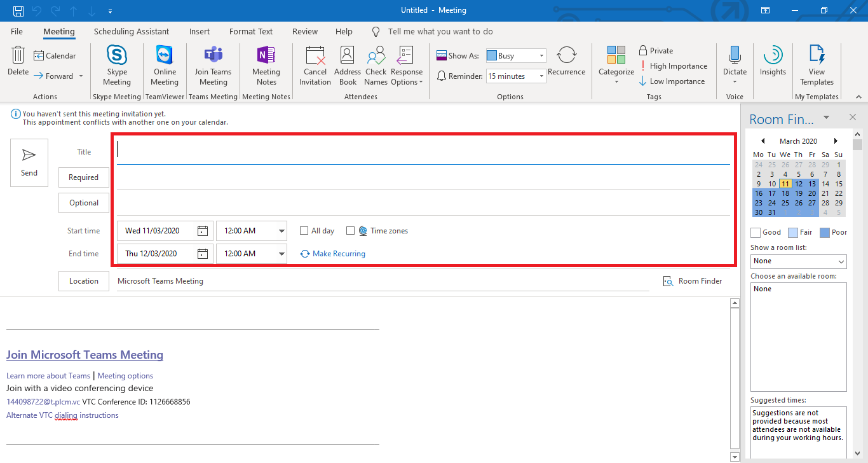Open the Address Book
Image resolution: width=868 pixels, height=463 pixels.
tap(348, 66)
